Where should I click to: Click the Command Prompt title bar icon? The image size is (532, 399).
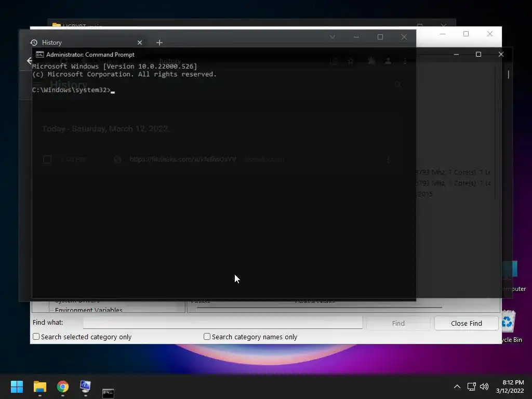[39, 55]
